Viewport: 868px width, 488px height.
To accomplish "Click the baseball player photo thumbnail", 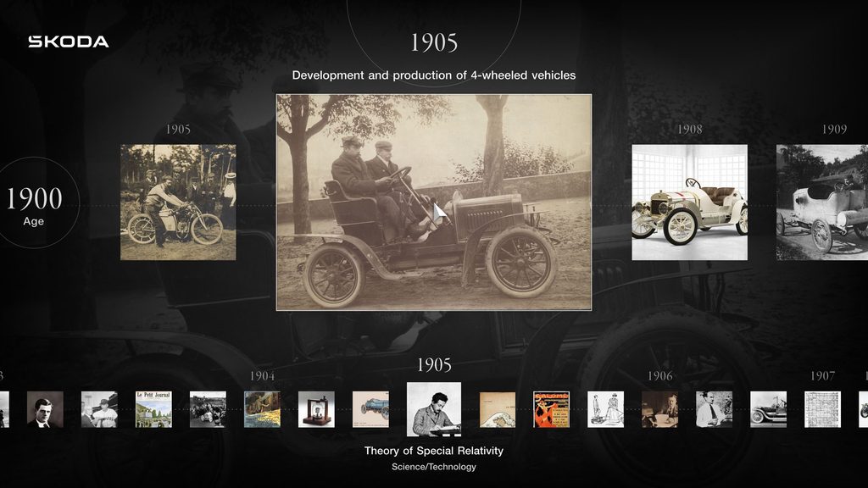I will (99, 409).
